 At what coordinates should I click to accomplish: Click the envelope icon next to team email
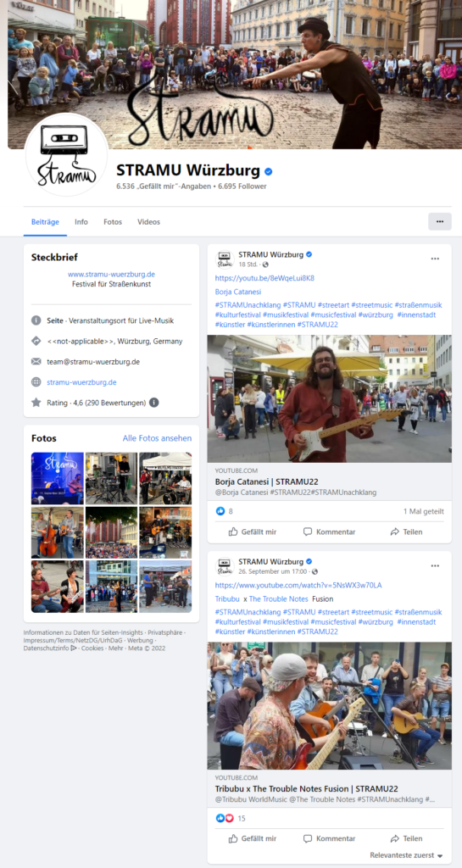point(36,361)
